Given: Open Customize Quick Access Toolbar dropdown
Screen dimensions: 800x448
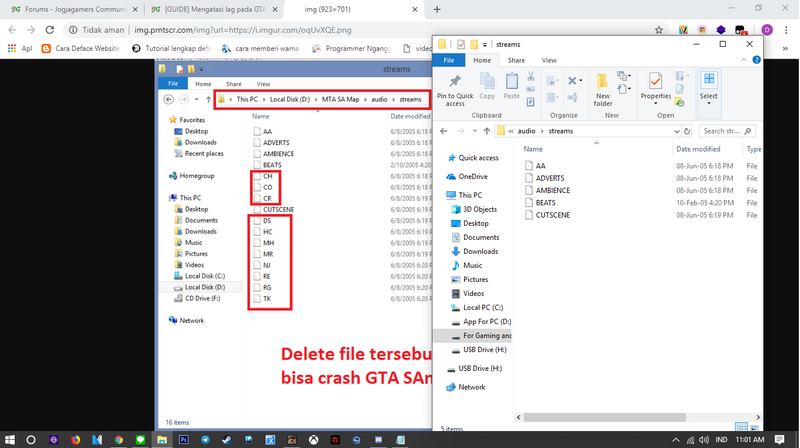Looking at the screenshot, I should tap(484, 44).
